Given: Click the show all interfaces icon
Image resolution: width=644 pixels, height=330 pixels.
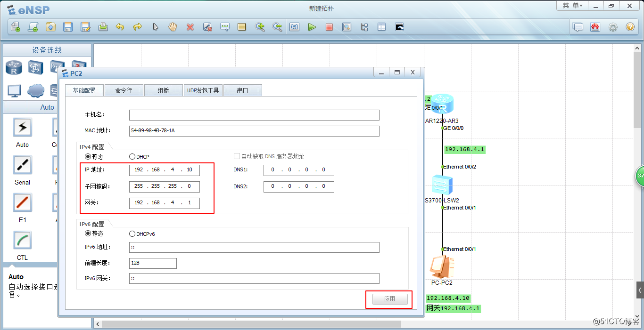Looking at the screenshot, I should (x=364, y=27).
